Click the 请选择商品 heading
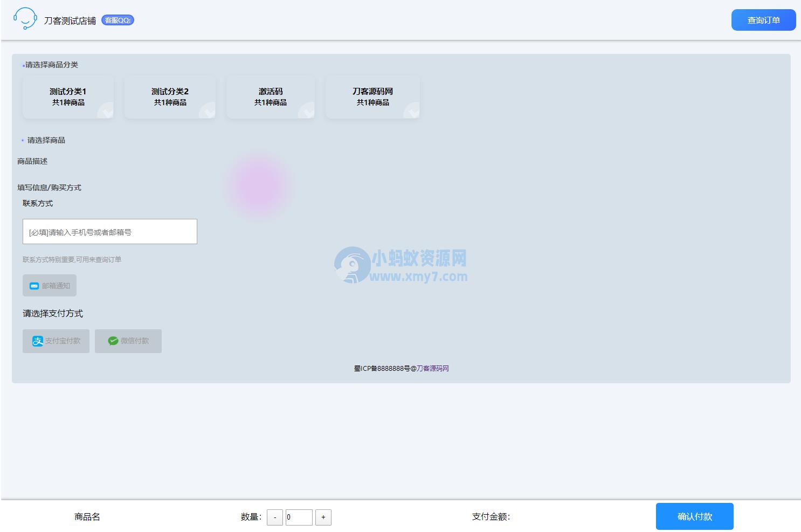 [46, 140]
